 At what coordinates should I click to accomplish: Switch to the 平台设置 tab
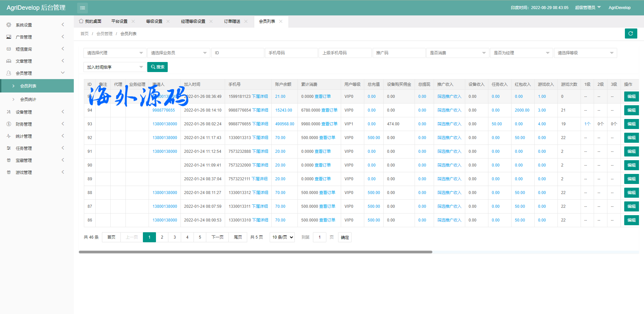pos(119,21)
